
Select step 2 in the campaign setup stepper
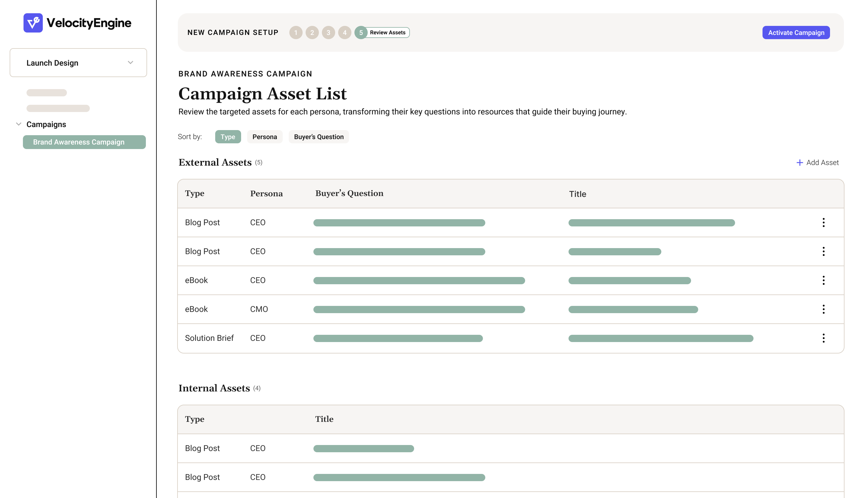[x=312, y=33]
